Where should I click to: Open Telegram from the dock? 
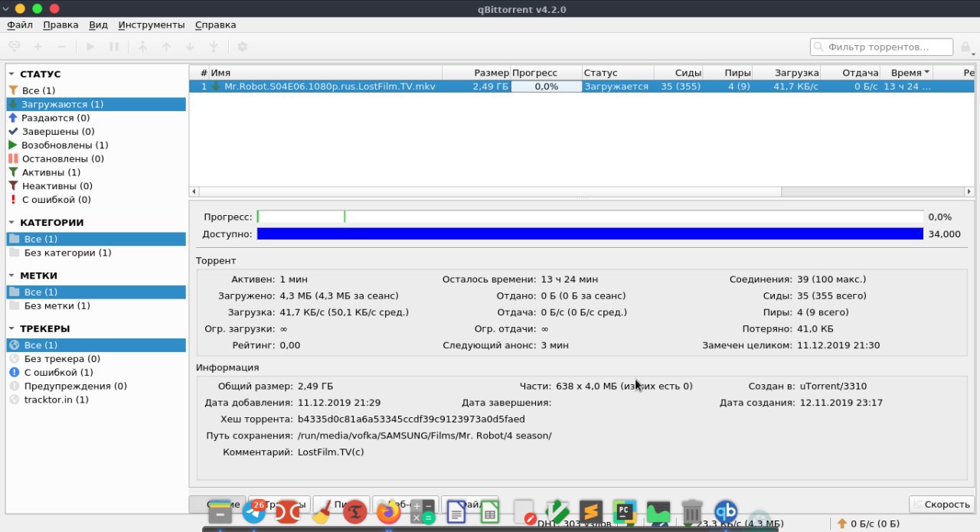pyautogui.click(x=253, y=511)
